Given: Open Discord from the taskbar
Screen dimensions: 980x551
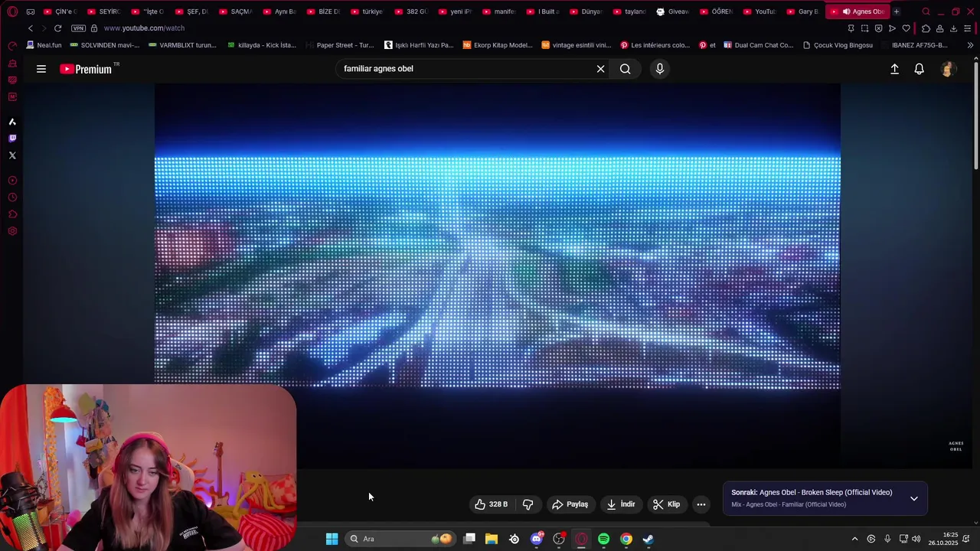Looking at the screenshot, I should pos(537,539).
